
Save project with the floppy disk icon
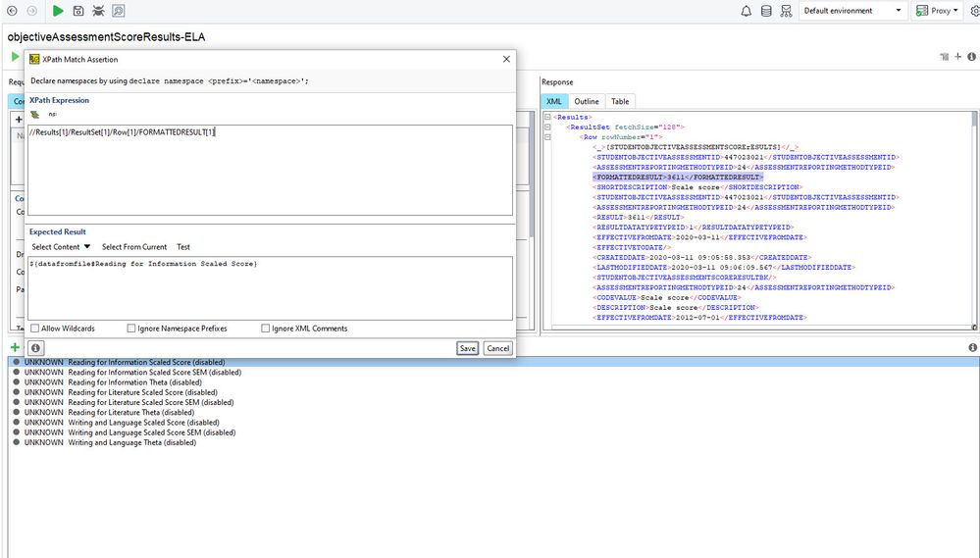point(78,11)
